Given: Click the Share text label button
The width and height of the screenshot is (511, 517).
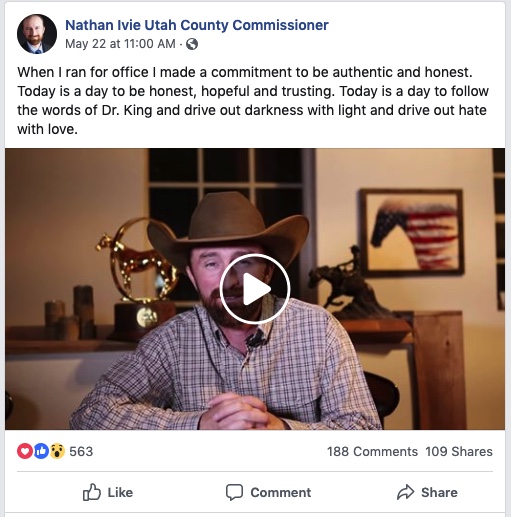Looking at the screenshot, I should (439, 492).
